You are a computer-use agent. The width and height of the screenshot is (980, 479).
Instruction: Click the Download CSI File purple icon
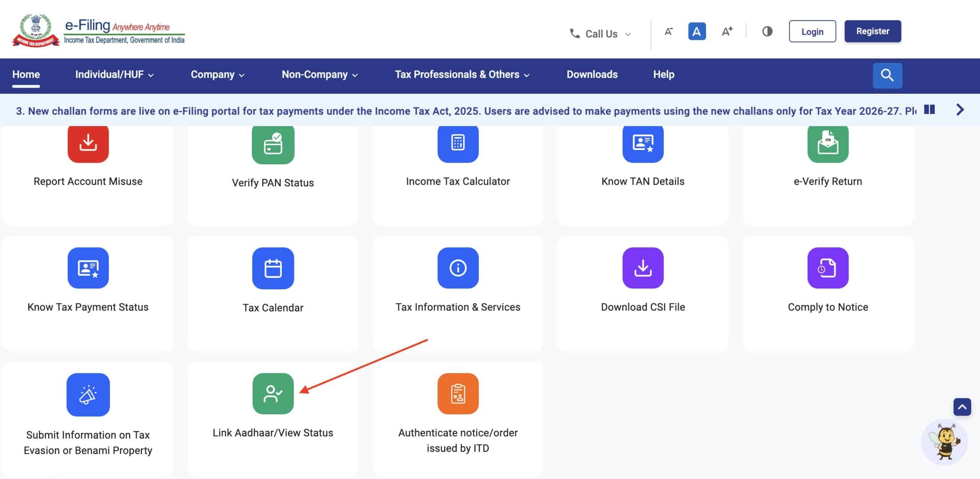click(643, 268)
